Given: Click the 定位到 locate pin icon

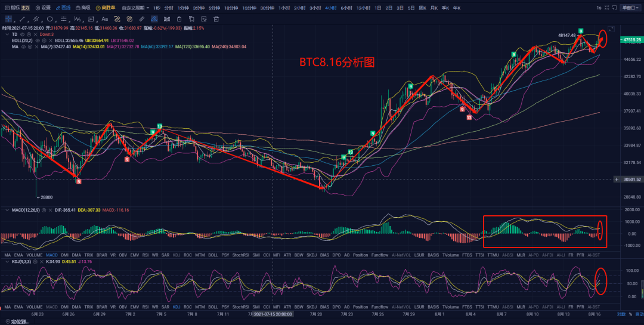Looking at the screenshot, I should 8,321.
